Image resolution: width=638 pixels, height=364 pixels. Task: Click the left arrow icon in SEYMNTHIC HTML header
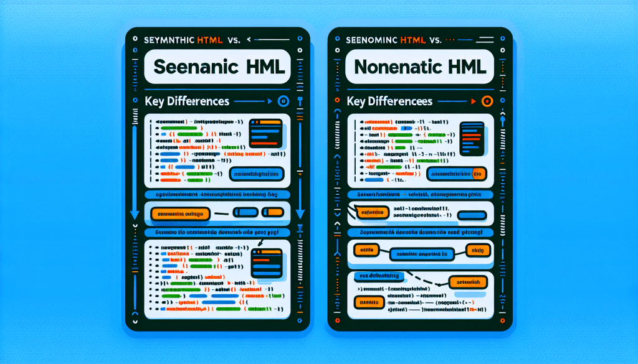249,40
